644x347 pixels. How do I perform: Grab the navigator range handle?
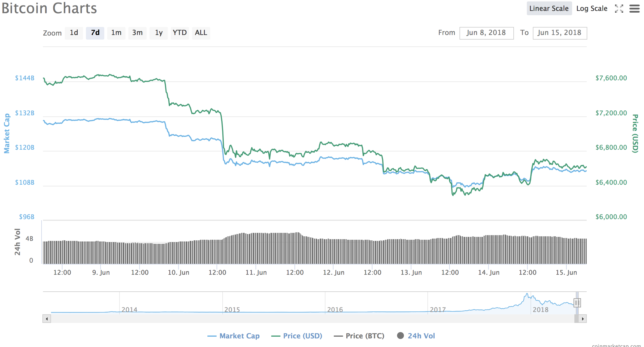[x=577, y=303]
